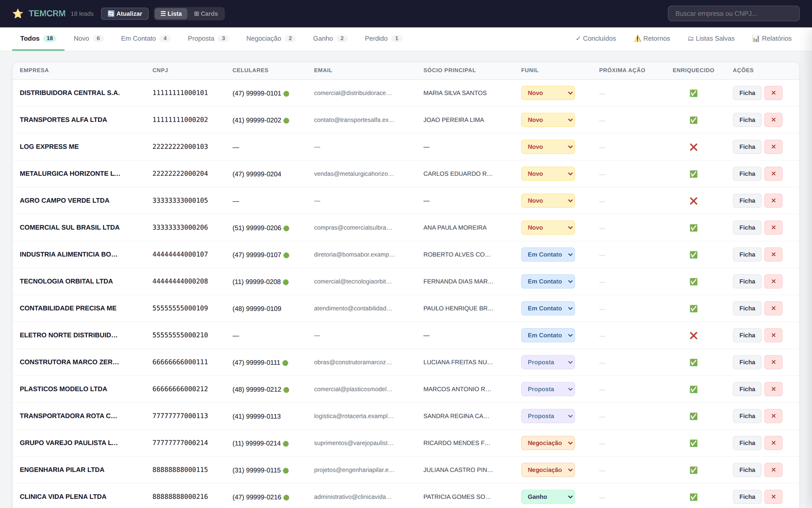Click email comercial@distribuidorace… cell

tap(353, 93)
